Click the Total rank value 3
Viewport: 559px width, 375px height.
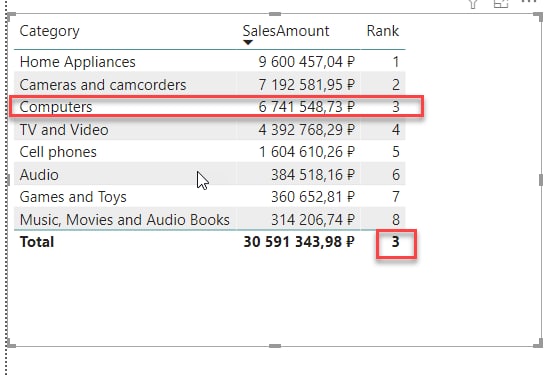[x=395, y=242]
